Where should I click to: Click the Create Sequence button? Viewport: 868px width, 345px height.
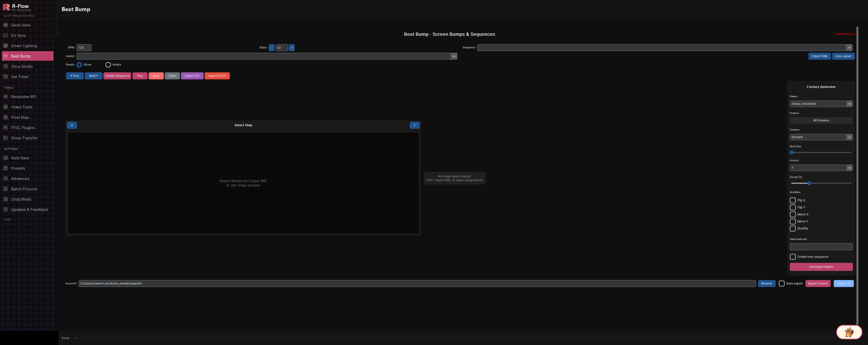pos(117,76)
